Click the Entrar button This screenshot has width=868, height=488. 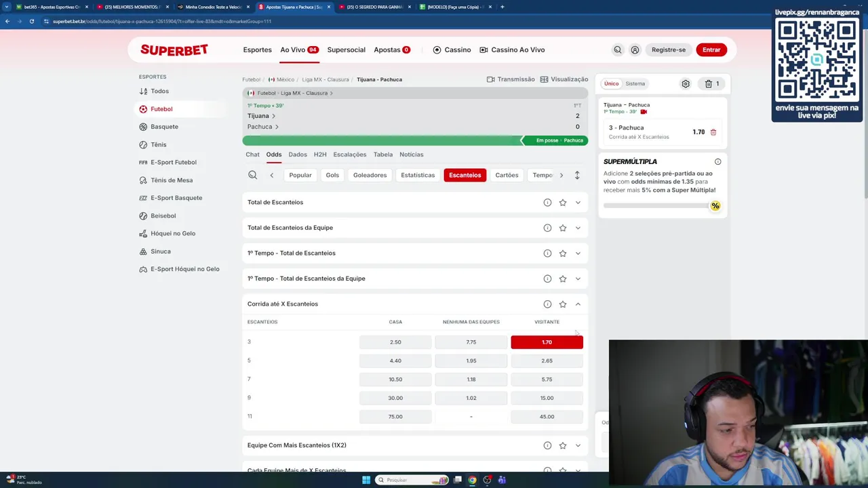click(x=711, y=49)
